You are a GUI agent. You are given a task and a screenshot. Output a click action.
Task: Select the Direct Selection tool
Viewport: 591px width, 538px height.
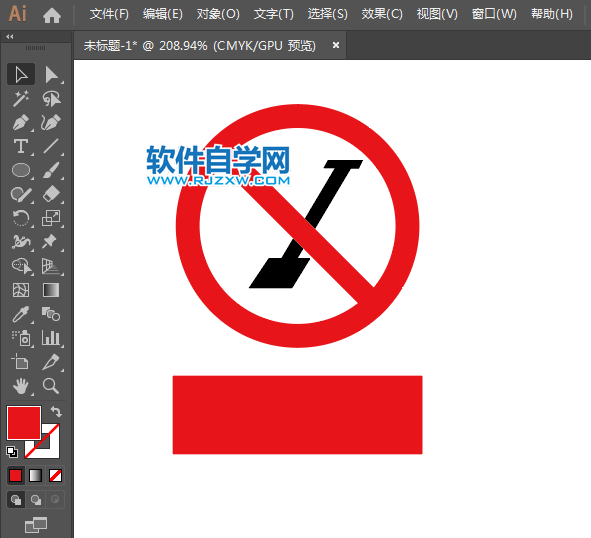(x=51, y=74)
